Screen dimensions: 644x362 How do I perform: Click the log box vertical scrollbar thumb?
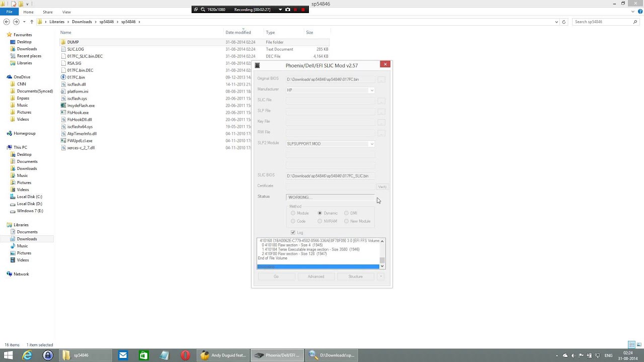[382, 260]
